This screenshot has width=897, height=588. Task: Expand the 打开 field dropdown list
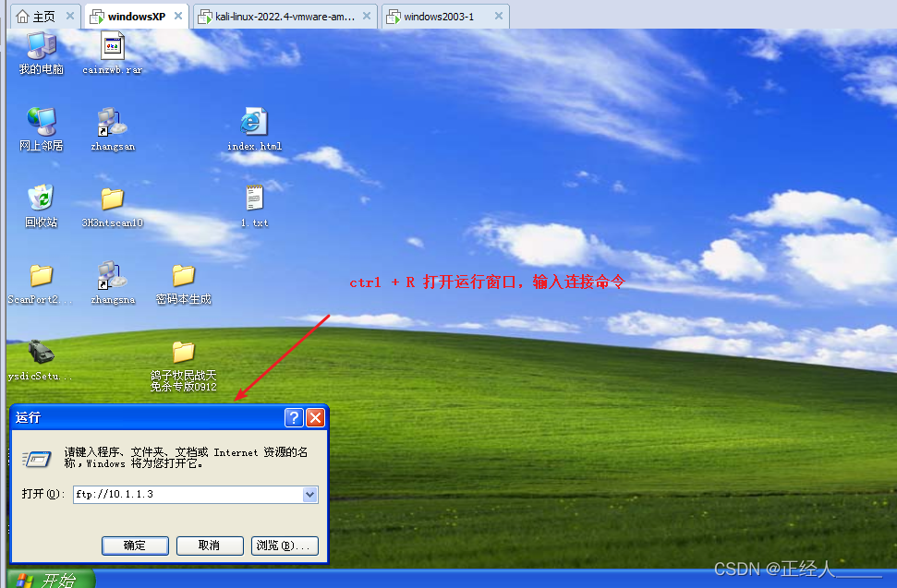pos(309,494)
